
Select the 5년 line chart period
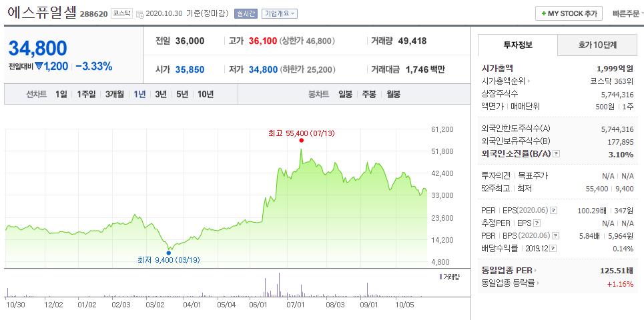click(x=182, y=94)
